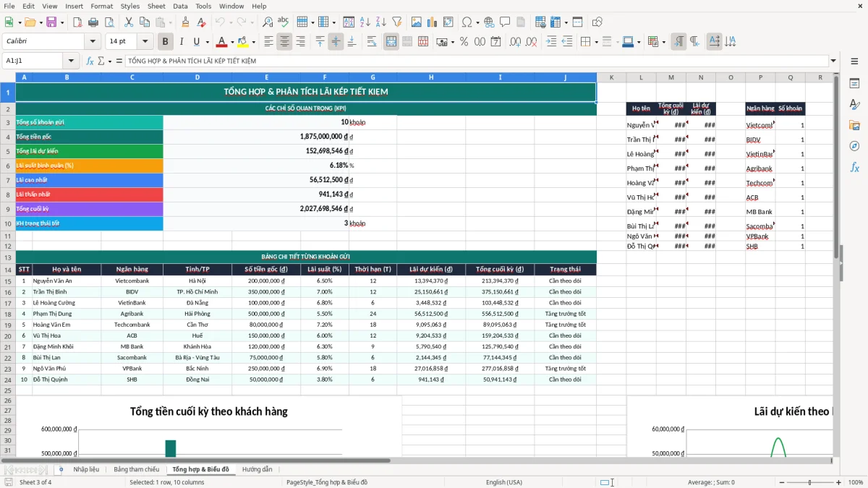This screenshot has width=868, height=488.
Task: Click the Insert Comment icon
Action: point(506,22)
